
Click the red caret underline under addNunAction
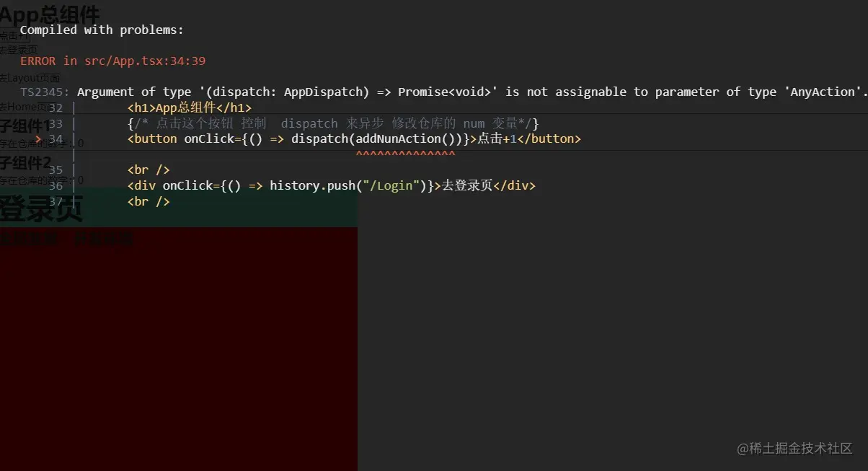point(405,153)
